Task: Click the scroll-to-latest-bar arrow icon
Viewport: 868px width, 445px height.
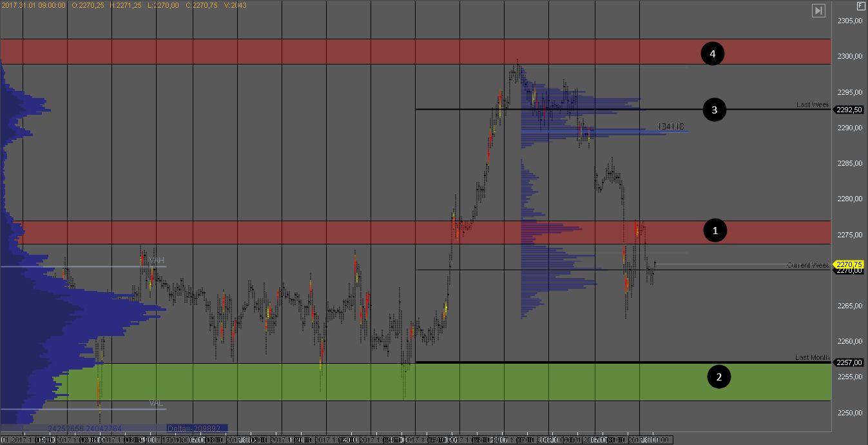Action: click(x=818, y=10)
